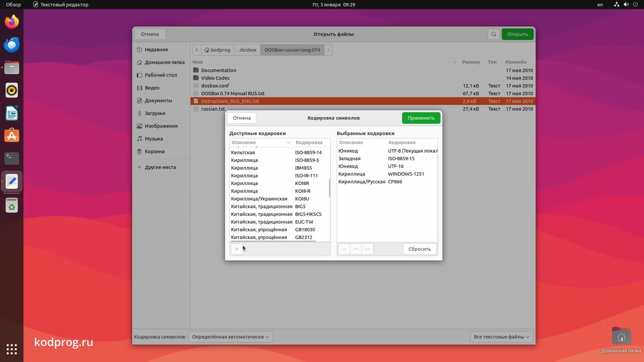Open Terminal from the dock
The image size is (644, 362).
click(12, 158)
